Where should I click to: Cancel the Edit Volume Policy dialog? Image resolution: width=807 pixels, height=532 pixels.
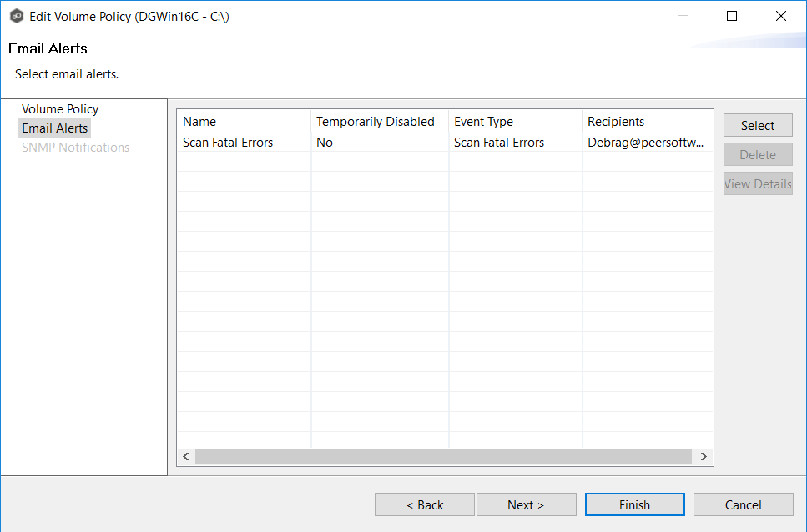(743, 504)
